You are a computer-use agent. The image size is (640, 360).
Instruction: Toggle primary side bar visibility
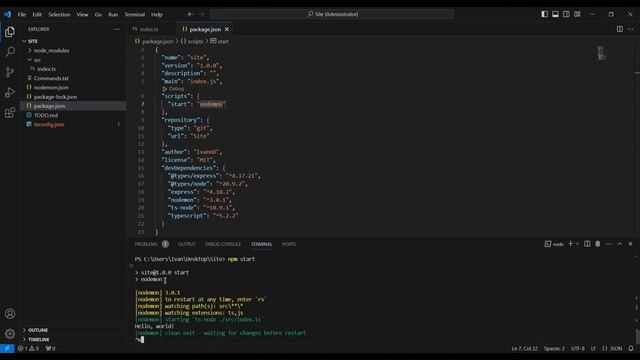point(544,14)
